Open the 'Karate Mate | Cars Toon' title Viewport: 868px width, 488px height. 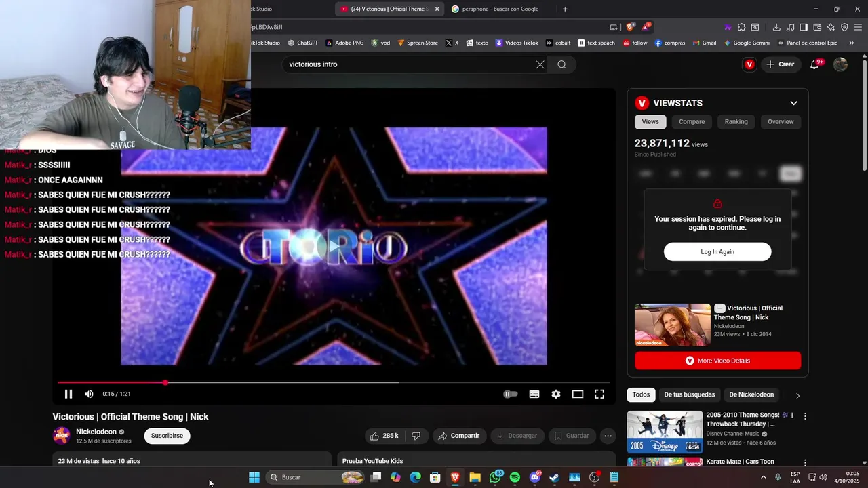[740, 462]
